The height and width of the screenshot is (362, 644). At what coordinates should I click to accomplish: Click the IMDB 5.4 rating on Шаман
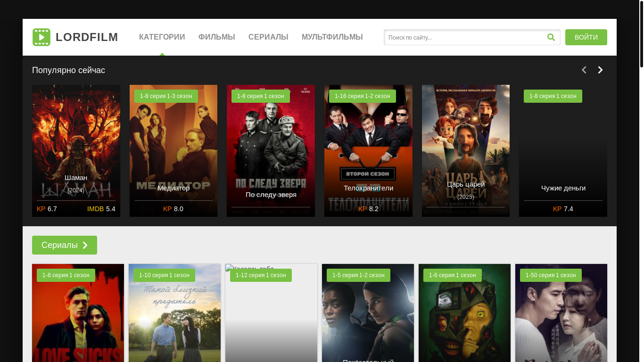[101, 209]
